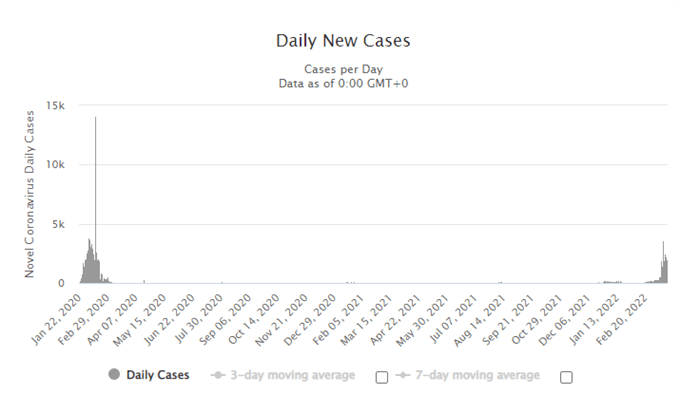680x394 pixels.
Task: Click the Daily New Cases chart title
Action: [343, 41]
